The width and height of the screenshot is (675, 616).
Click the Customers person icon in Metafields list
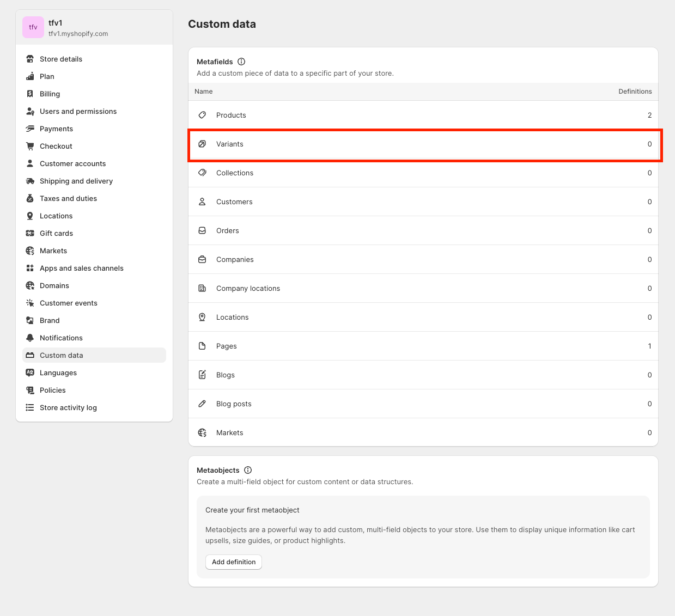point(202,202)
